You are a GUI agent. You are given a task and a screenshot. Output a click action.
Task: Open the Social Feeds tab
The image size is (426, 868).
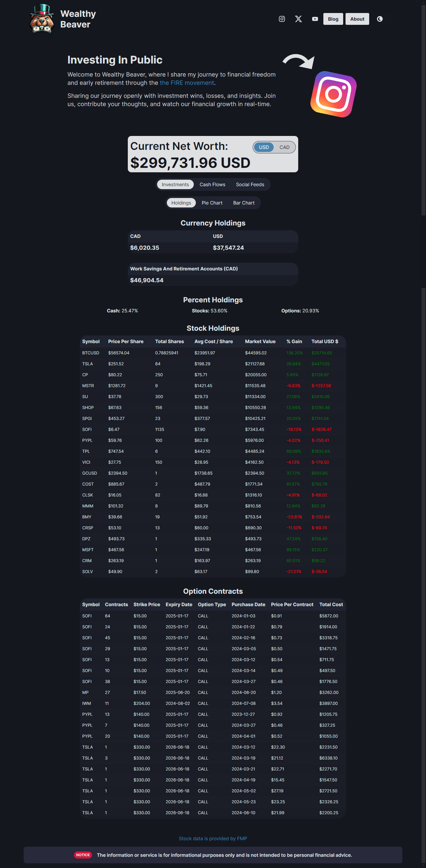[250, 184]
